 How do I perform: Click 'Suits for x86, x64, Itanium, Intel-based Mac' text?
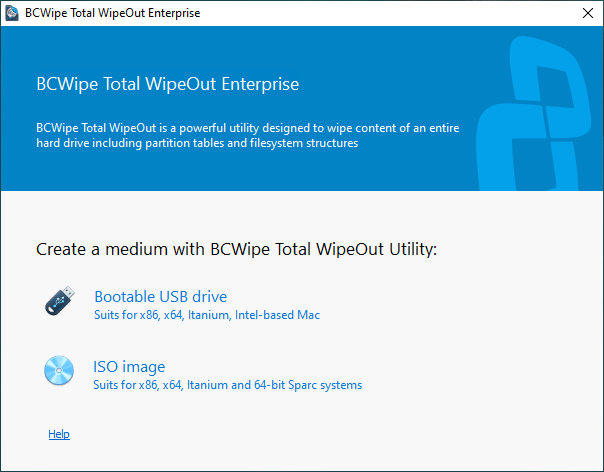pyautogui.click(x=207, y=315)
